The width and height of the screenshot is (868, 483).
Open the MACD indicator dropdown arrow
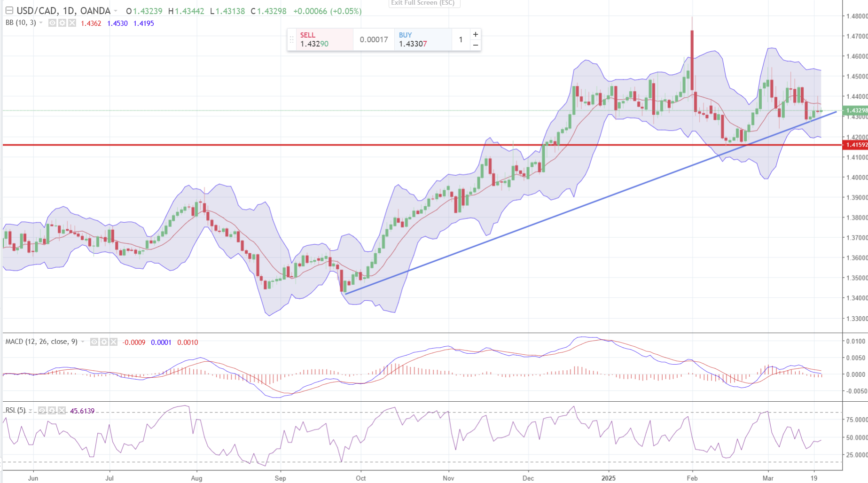point(83,342)
